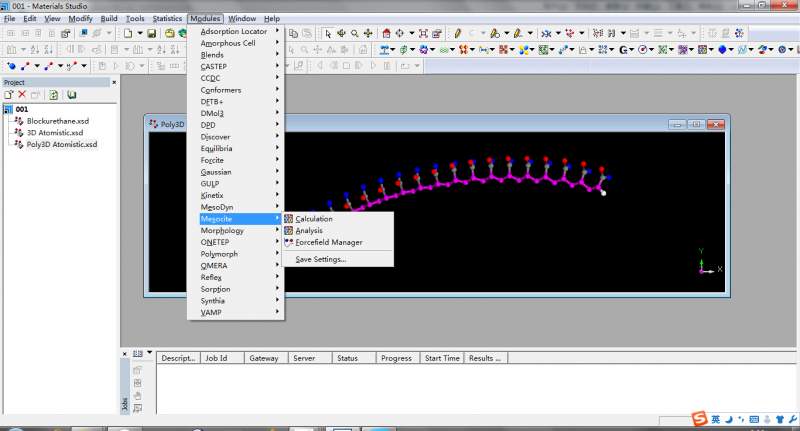
Task: Open the New document dropdown arrow
Action: (140, 34)
